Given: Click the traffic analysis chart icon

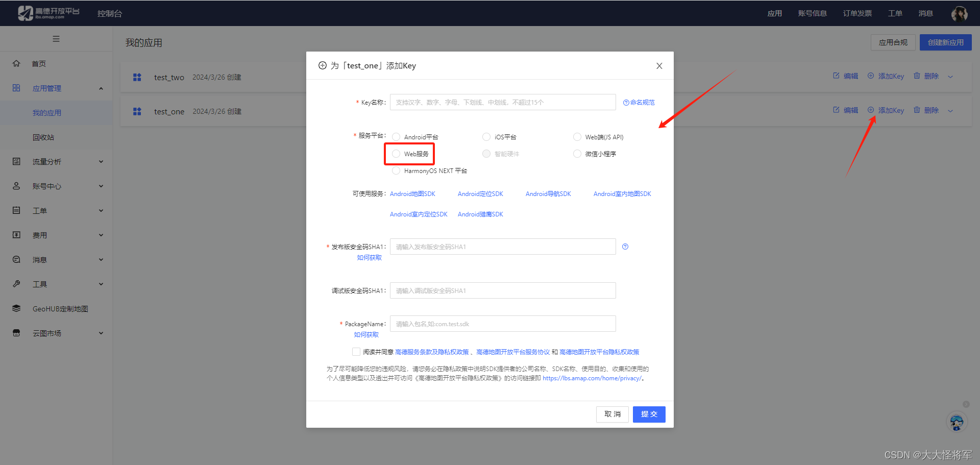Looking at the screenshot, I should pyautogui.click(x=16, y=161).
